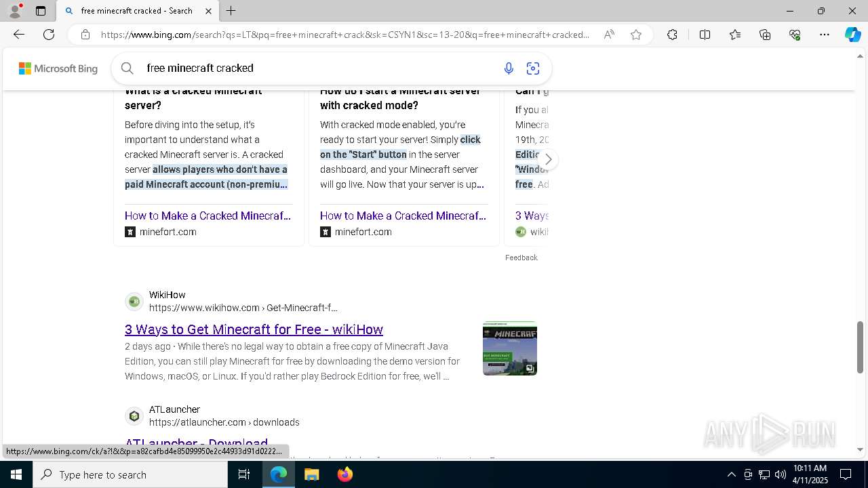The image size is (868, 488).
Task: Open '3 Ways to Get Minecraft for Free - wikiHow'
Action: (x=254, y=329)
